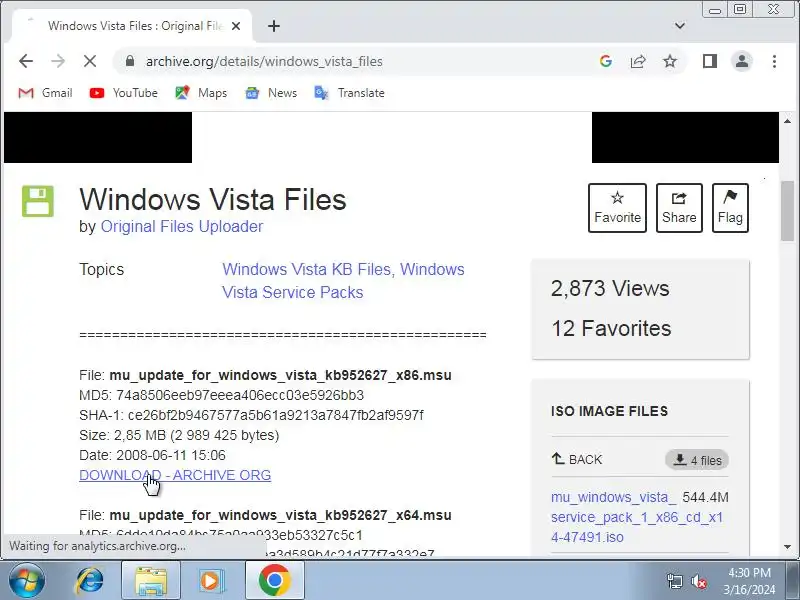This screenshot has width=800, height=600.
Task: Click the 2,873 Views text
Action: click(x=610, y=289)
